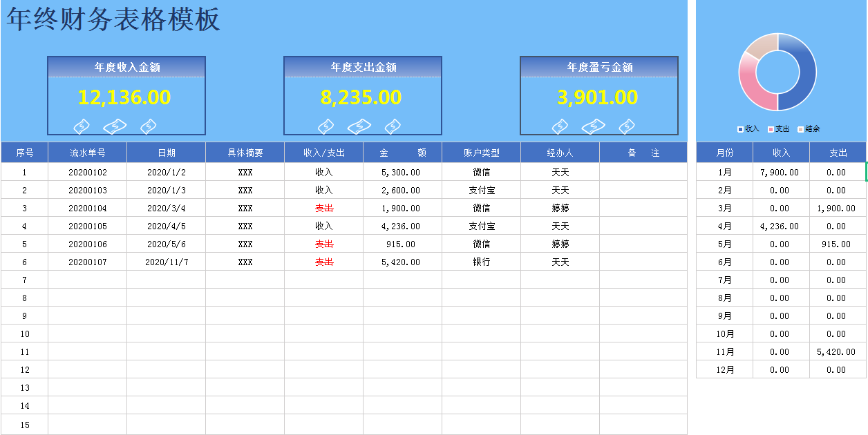Image resolution: width=868 pixels, height=435 pixels.
Task: Select the 12月 cell in the monthly table
Action: (725, 369)
